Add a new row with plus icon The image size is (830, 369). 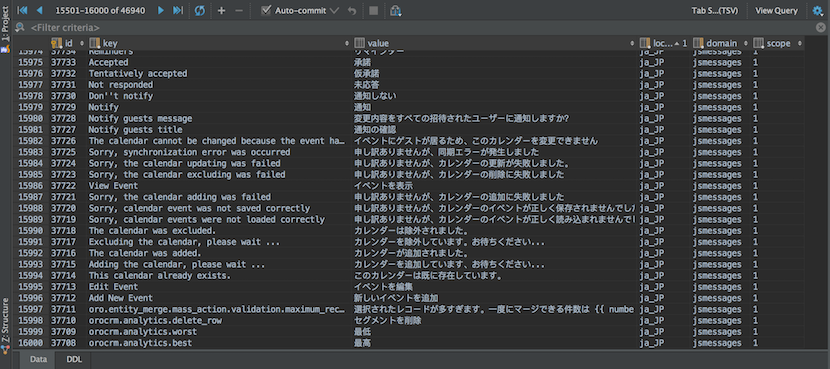(x=221, y=10)
